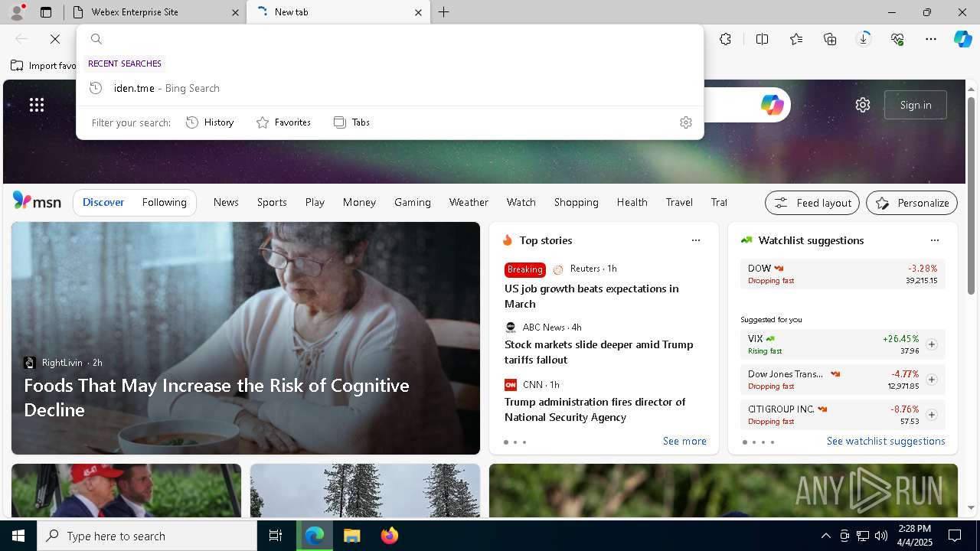Open the Gaming category
The image size is (980, 551).
tap(413, 202)
